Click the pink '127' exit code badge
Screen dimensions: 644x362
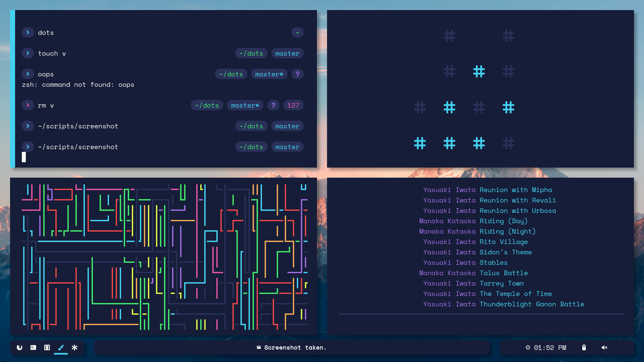293,105
